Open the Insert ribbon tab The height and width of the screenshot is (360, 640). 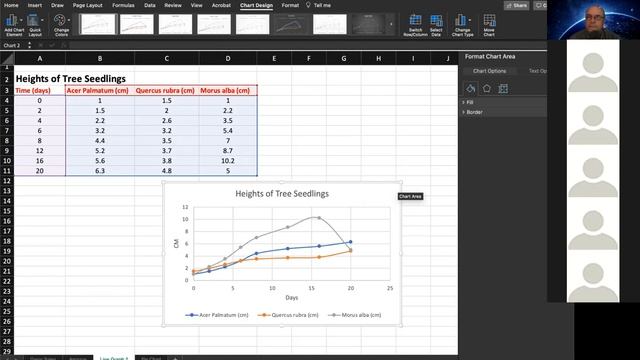[x=35, y=5]
